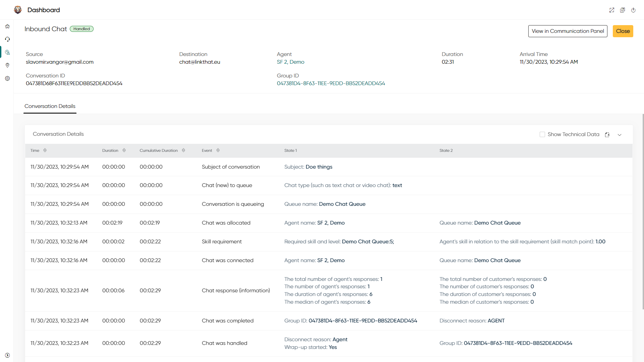
Task: Click the power logout icon
Action: pos(633,10)
